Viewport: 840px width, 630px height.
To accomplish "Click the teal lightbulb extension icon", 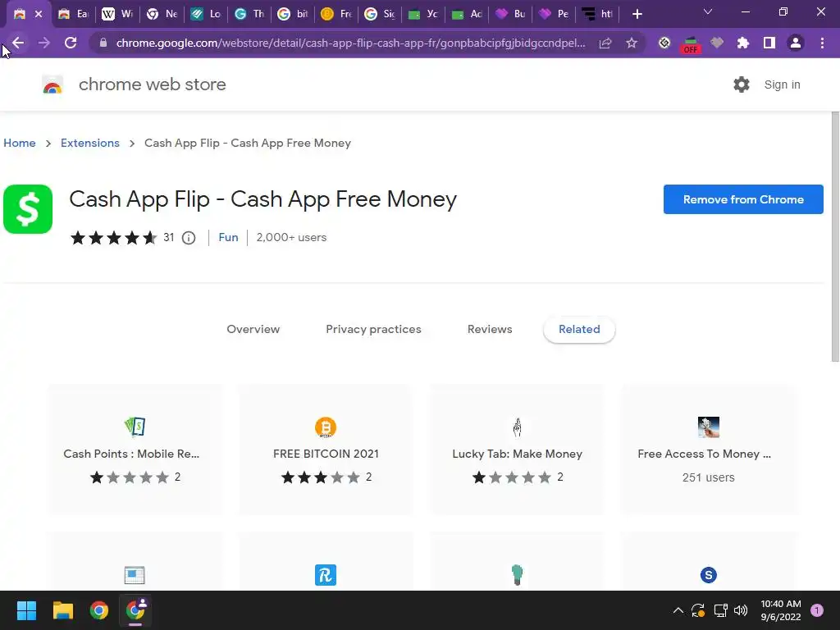I will pyautogui.click(x=517, y=575).
